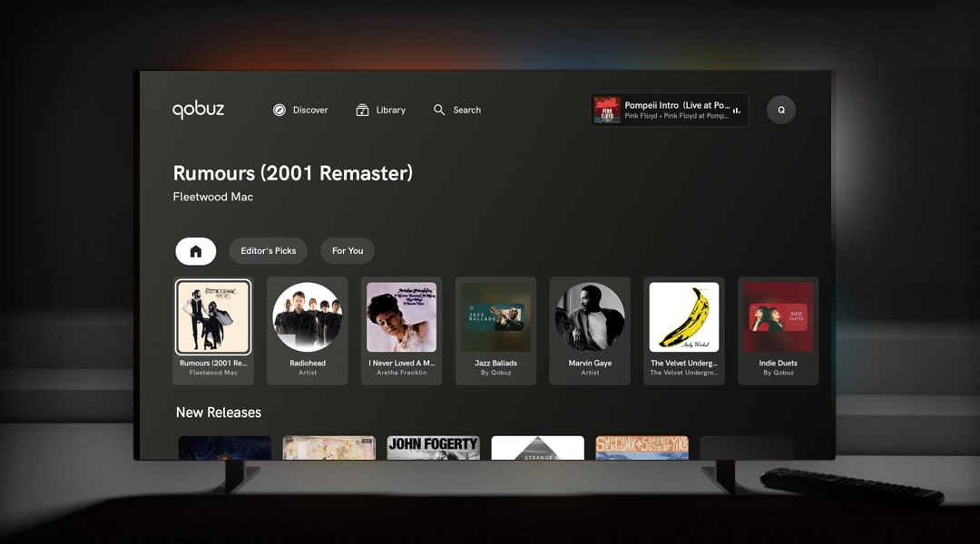Click the Qobuz logo
The image size is (980, 544).
tap(198, 110)
